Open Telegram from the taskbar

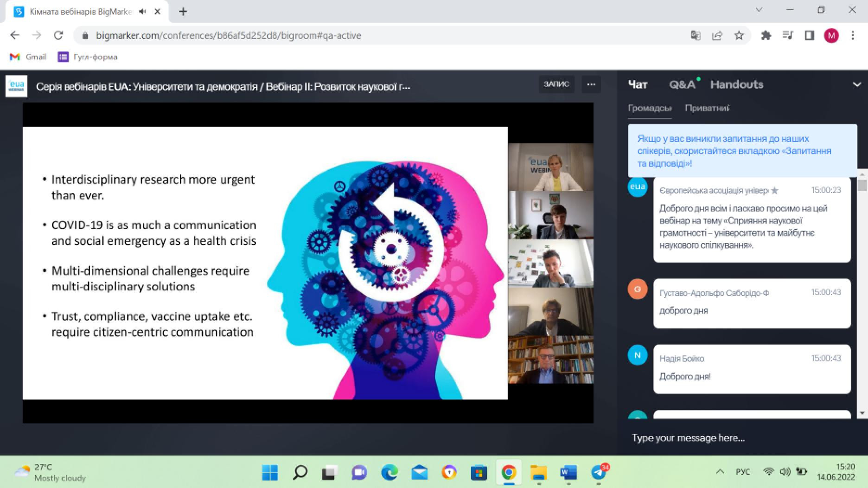pyautogui.click(x=599, y=473)
